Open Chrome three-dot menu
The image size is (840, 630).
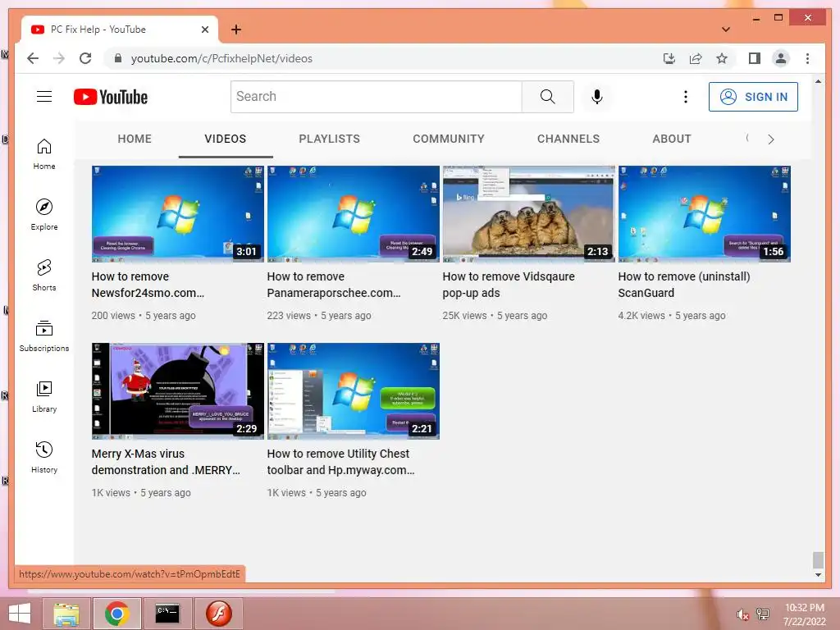(807, 58)
